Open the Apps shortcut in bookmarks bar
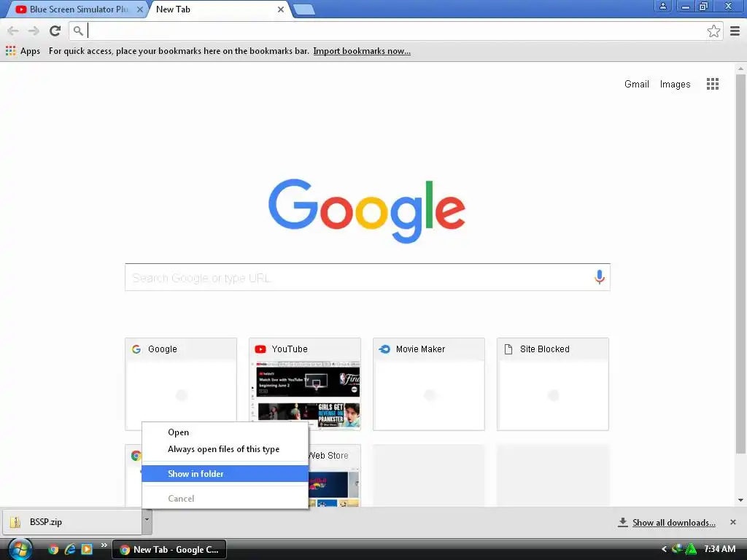This screenshot has width=747, height=560. 23,51
